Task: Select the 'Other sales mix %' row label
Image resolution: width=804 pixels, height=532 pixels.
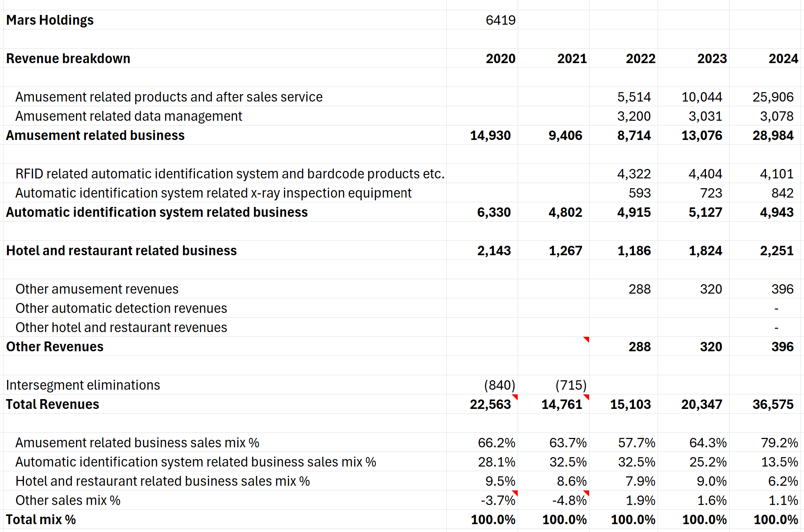Action: pyautogui.click(x=68, y=500)
